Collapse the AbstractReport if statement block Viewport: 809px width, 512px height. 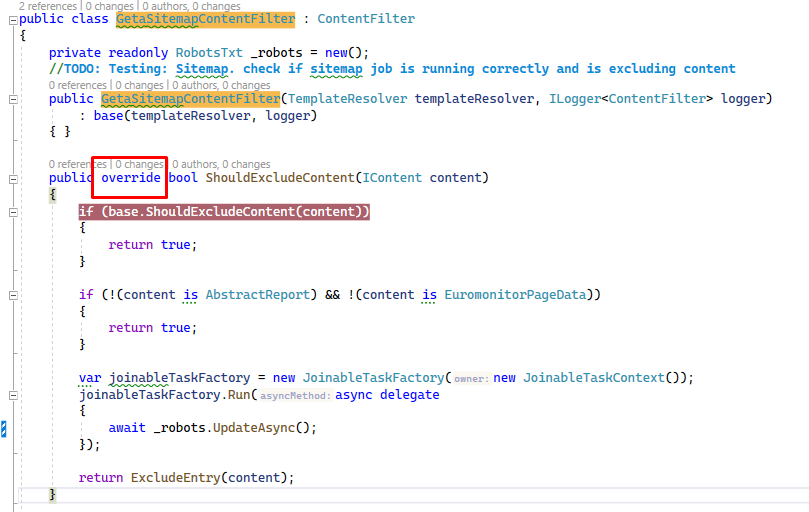(11, 295)
